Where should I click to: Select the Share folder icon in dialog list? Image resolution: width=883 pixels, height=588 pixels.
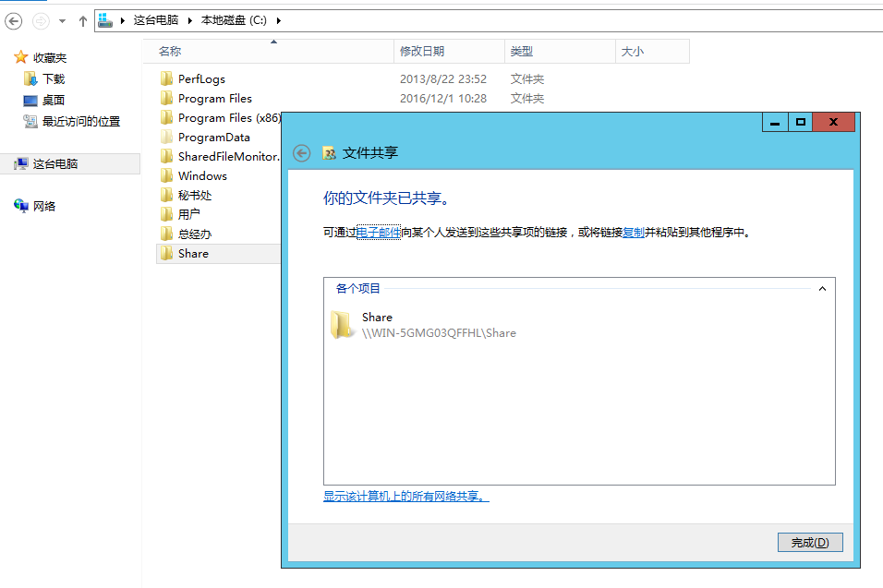(x=342, y=324)
